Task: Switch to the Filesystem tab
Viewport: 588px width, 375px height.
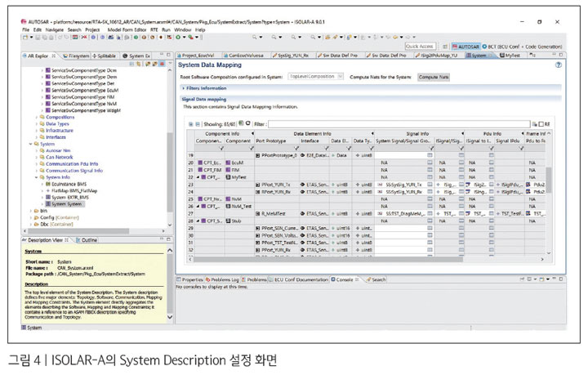Action: [76, 56]
